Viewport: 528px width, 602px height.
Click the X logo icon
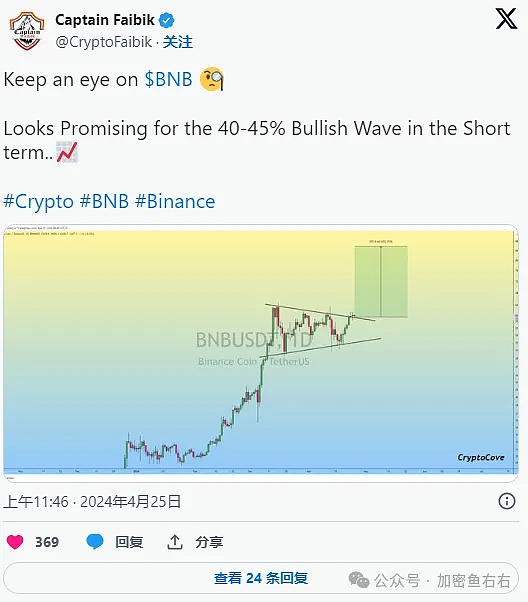coord(506,19)
